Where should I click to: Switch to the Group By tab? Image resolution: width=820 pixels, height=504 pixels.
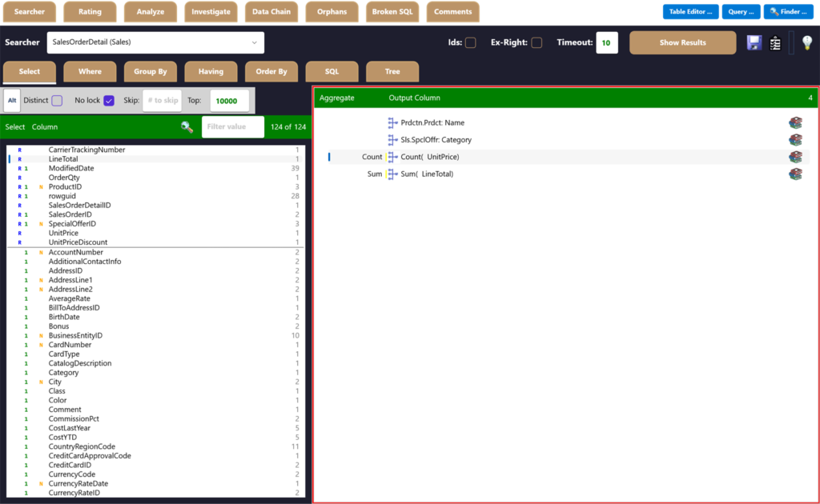pos(150,71)
